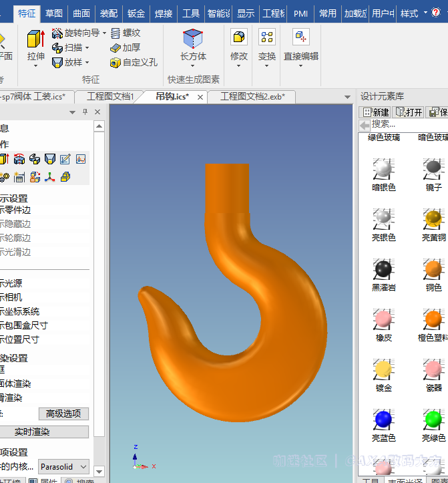Screen dimensions: 448x483
Task: Click the 拉伸 (Extrude) tool icon
Action: click(35, 40)
